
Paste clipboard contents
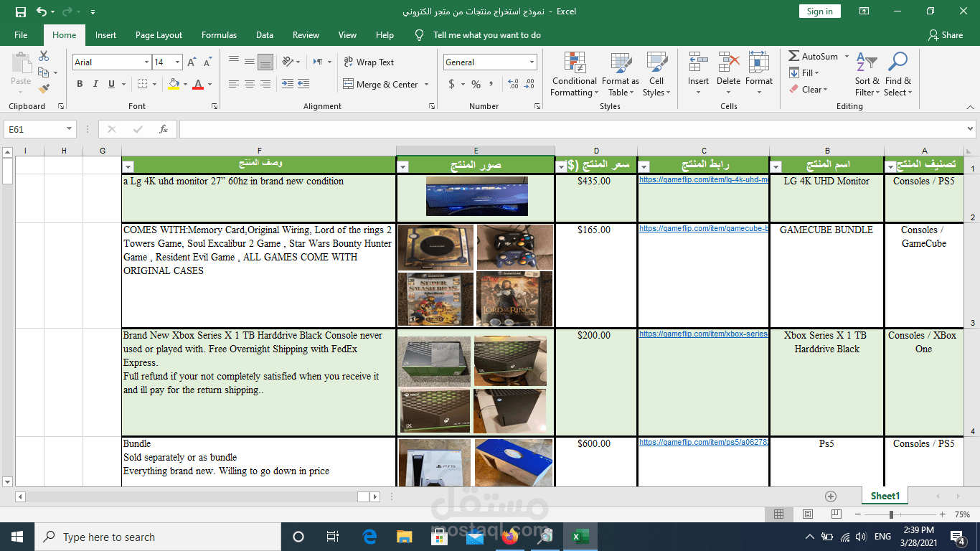(21, 71)
